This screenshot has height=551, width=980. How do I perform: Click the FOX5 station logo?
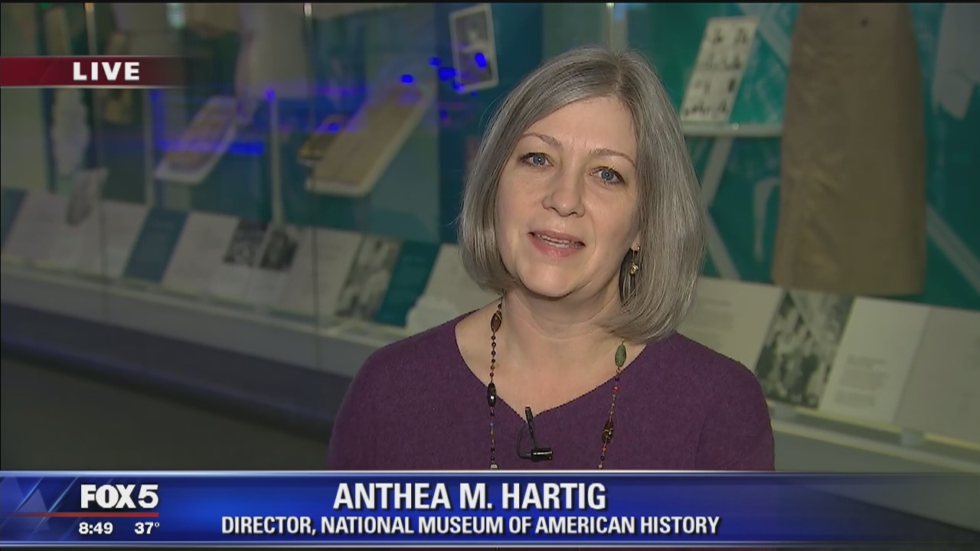(119, 497)
